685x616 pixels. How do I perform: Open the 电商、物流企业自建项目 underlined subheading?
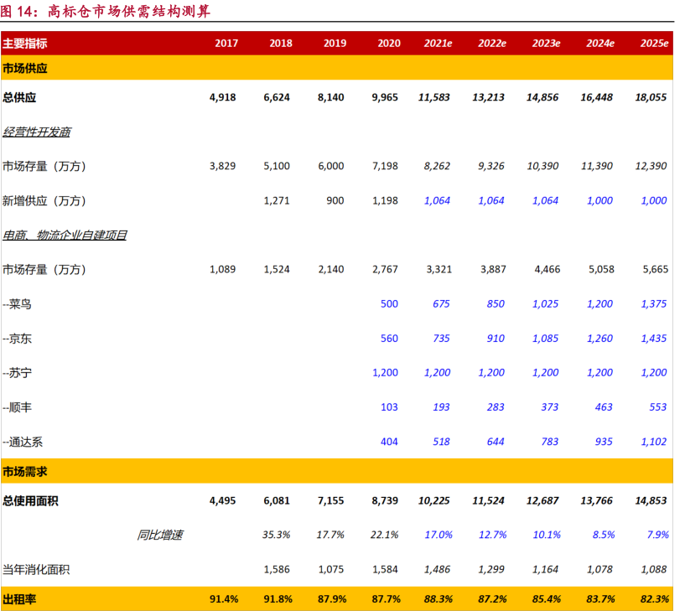[x=65, y=236]
